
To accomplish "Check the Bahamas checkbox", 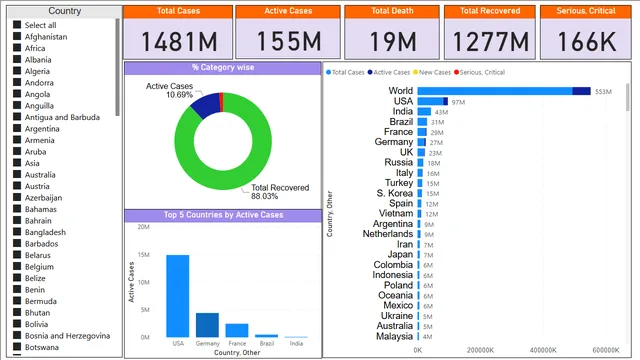I will coord(17,209).
